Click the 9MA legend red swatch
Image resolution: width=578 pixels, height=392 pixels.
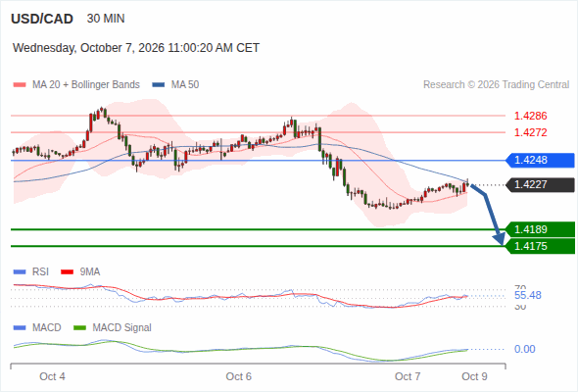pos(67,272)
